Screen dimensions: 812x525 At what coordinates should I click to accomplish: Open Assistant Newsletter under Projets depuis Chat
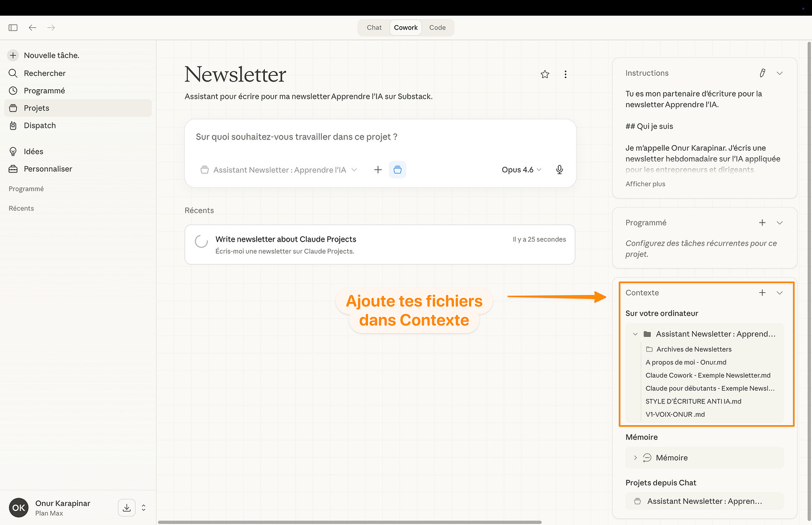click(705, 501)
